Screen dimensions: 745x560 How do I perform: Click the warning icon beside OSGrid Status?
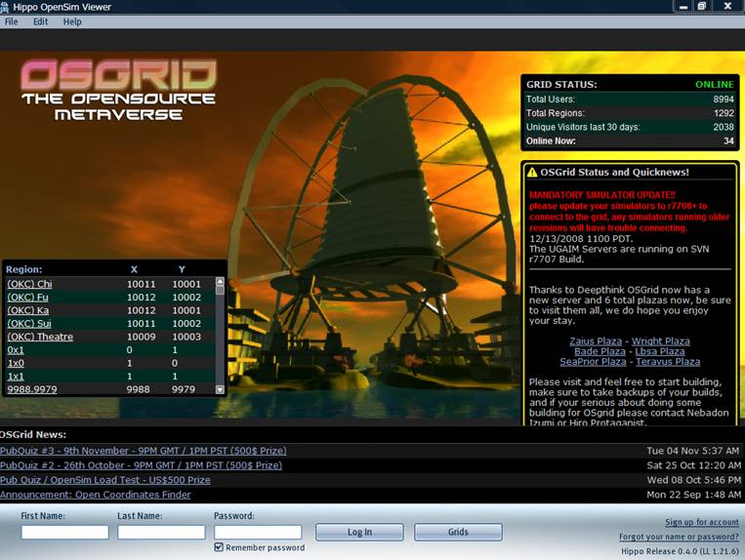click(532, 173)
